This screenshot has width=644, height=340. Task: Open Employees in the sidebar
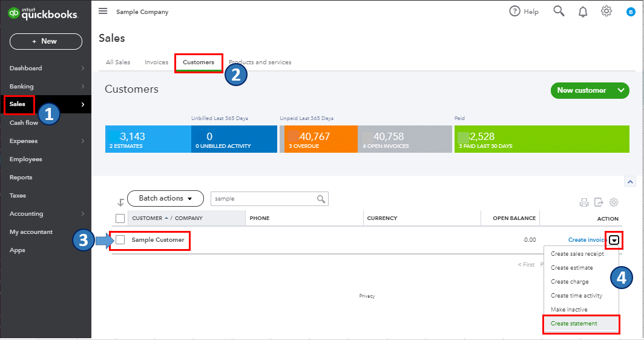(26, 159)
